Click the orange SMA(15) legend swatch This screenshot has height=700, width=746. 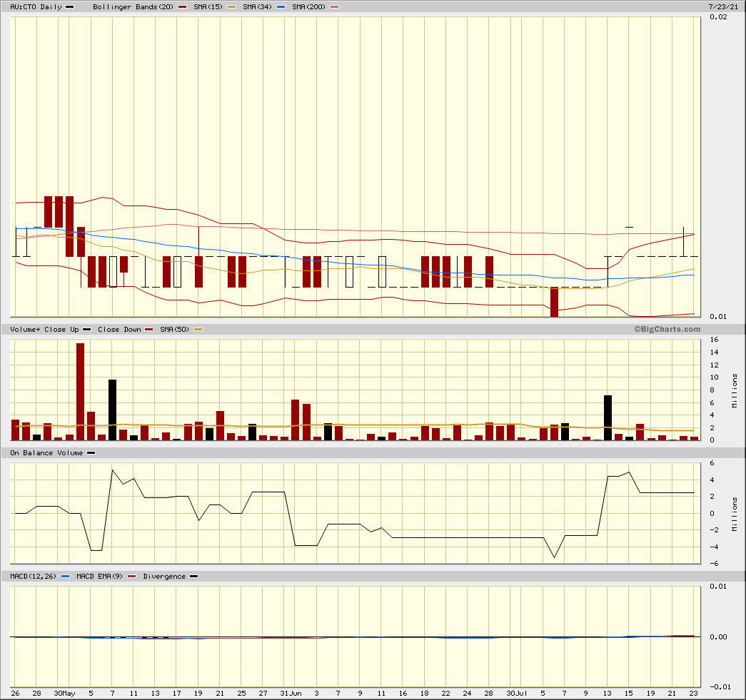pyautogui.click(x=231, y=7)
